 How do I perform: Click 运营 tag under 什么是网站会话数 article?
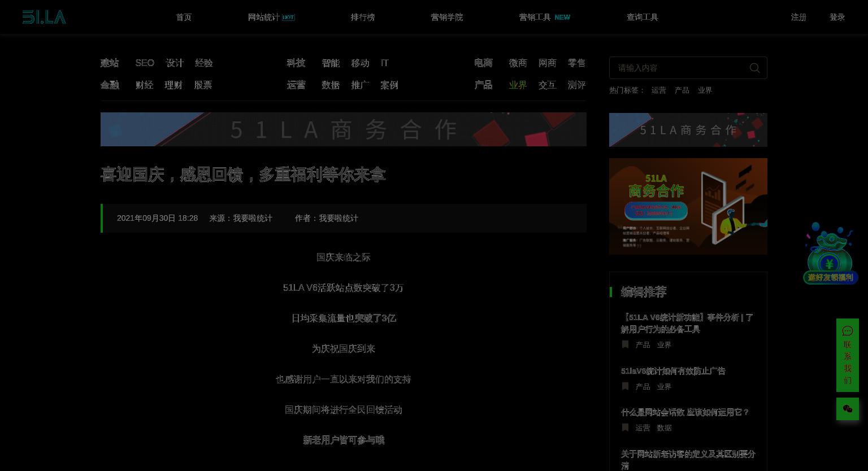click(643, 428)
